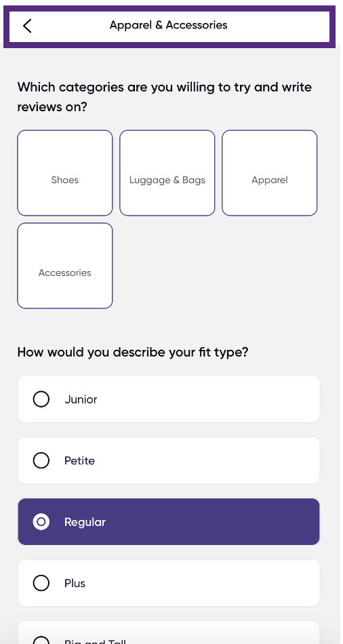Click the selected Regular radio circle
This screenshot has height=644, width=343.
(x=41, y=521)
